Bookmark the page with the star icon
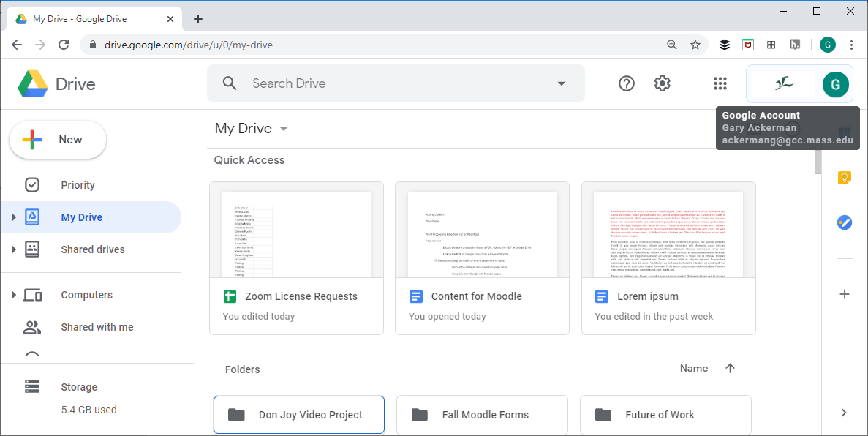The image size is (868, 436). point(695,45)
